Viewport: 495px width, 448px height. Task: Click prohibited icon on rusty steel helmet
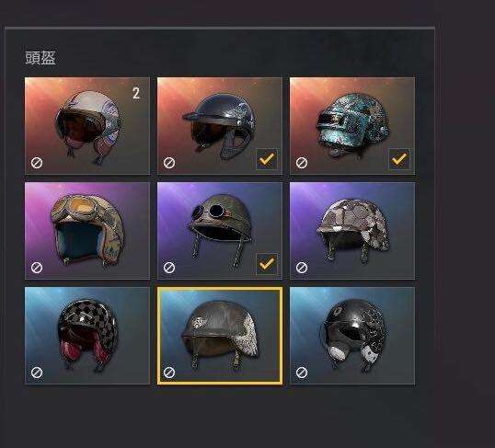169,373
